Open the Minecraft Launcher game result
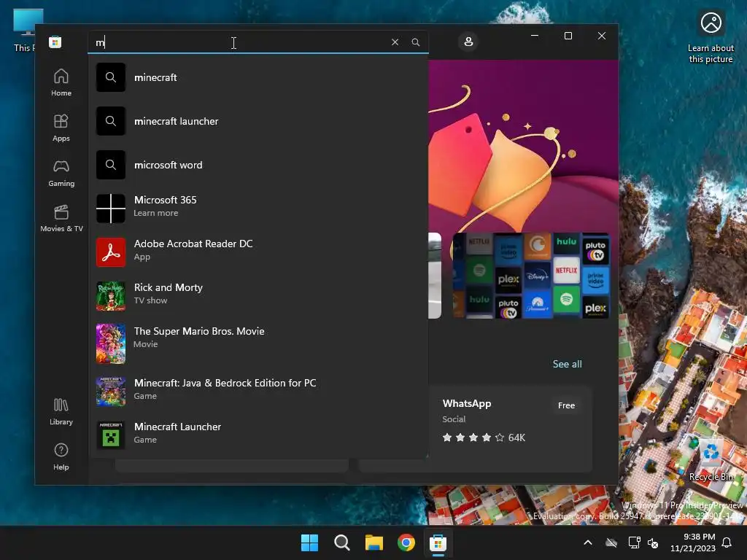Screen dimensions: 747x560 [x=258, y=435]
